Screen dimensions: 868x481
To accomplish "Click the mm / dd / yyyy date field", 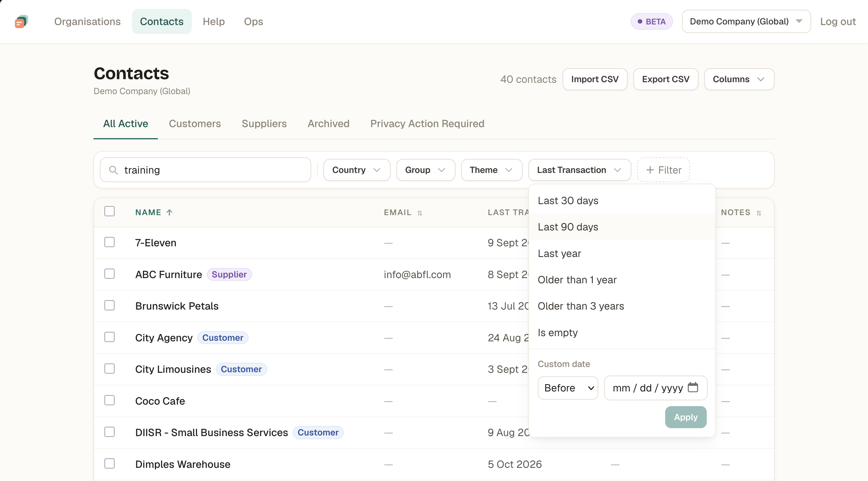I will pos(655,388).
